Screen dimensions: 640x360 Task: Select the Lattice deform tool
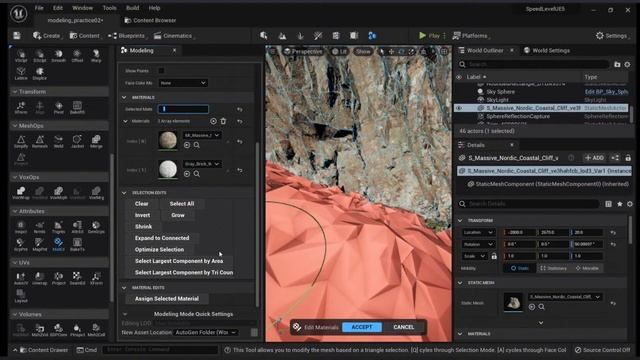pos(21,74)
